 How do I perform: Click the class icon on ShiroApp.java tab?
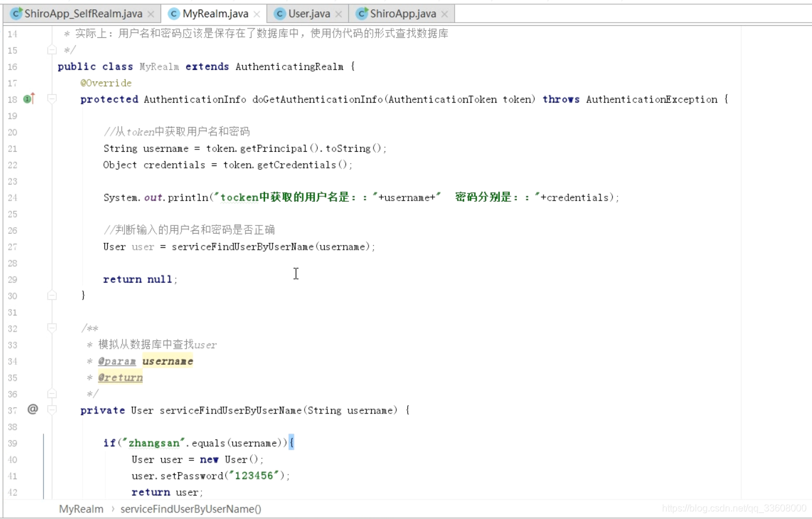(362, 14)
